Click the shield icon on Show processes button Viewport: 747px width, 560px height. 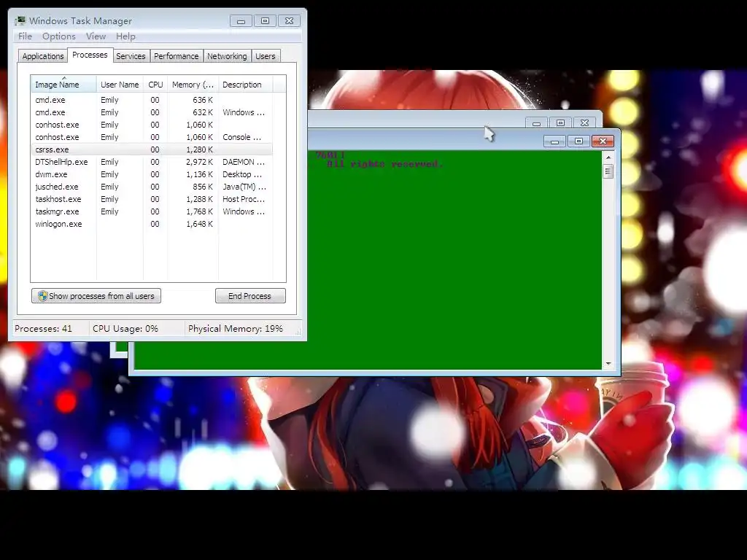[x=42, y=296]
